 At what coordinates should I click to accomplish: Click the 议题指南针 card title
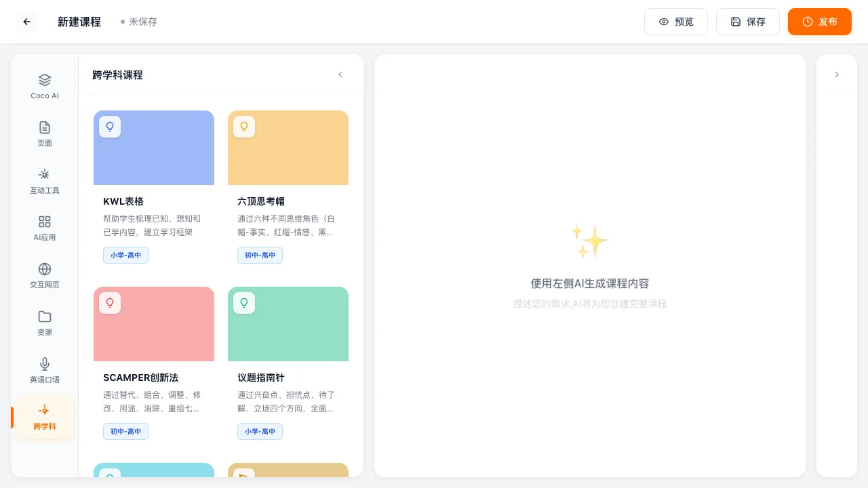pos(261,378)
